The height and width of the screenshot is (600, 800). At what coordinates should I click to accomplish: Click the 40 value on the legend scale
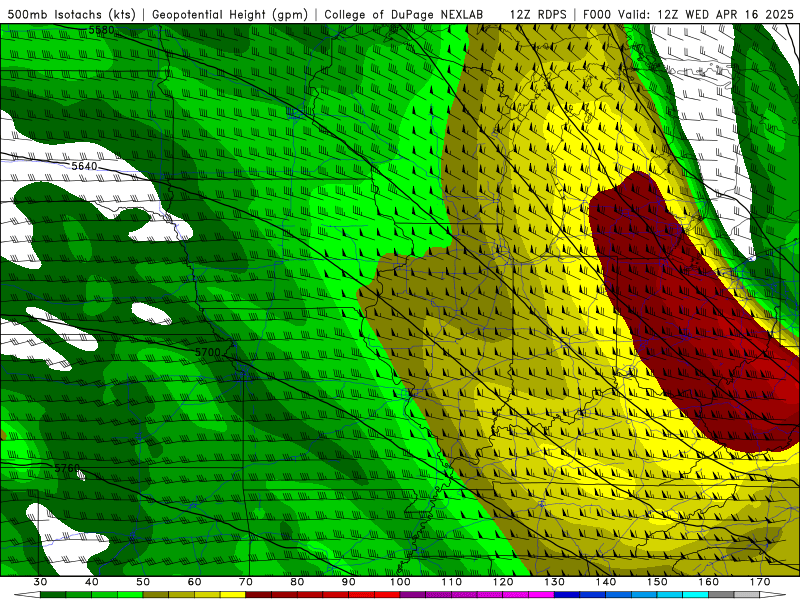point(91,582)
